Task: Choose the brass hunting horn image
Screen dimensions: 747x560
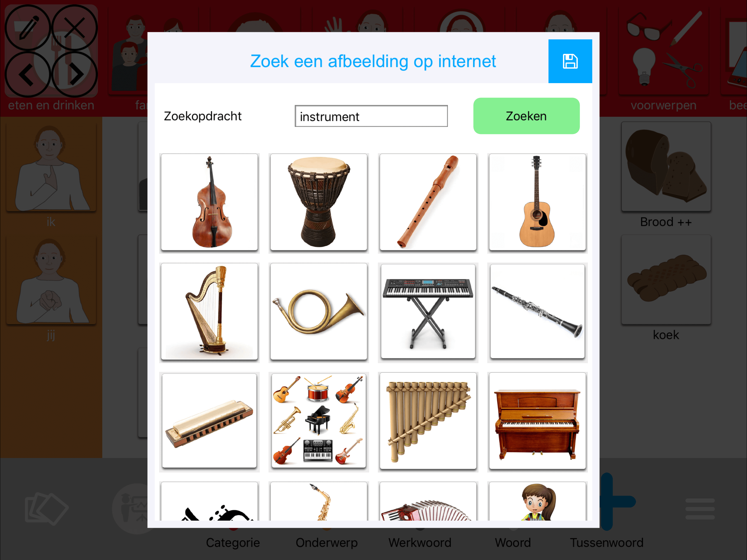Action: (x=319, y=311)
